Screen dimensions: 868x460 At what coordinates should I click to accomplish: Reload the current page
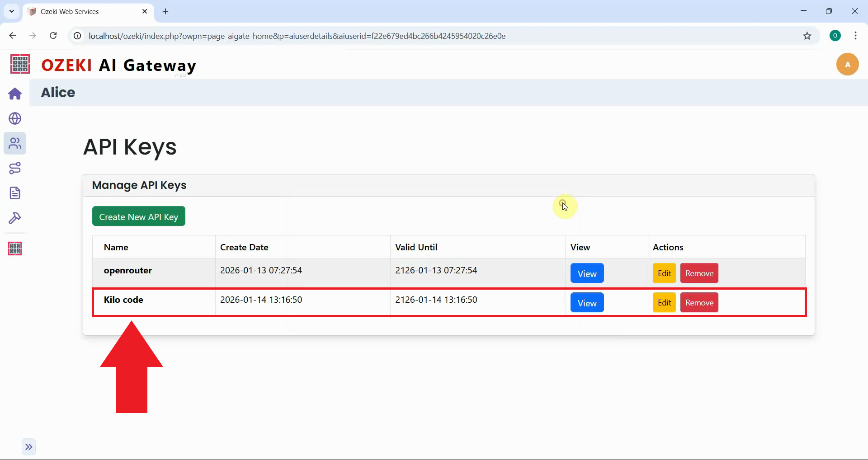[x=53, y=35]
